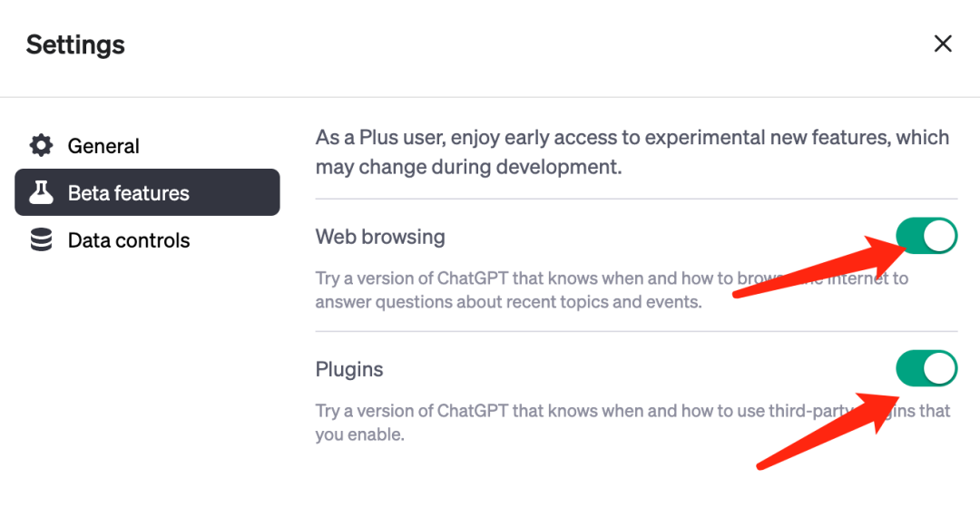Click the divider line between Web browsing and Plugins
Image resolution: width=980 pixels, height=517 pixels.
click(x=635, y=331)
